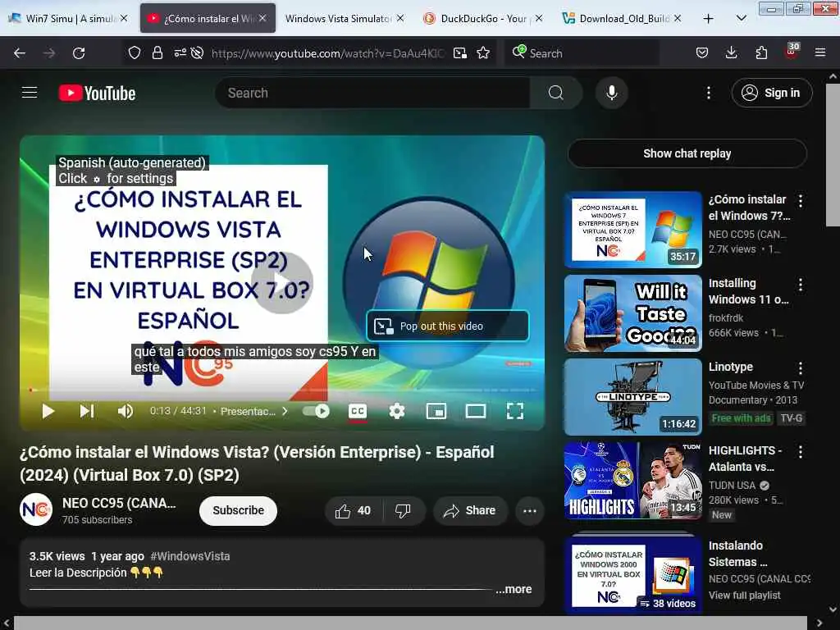Click Sign in button
This screenshot has height=630, width=840.
(x=772, y=93)
